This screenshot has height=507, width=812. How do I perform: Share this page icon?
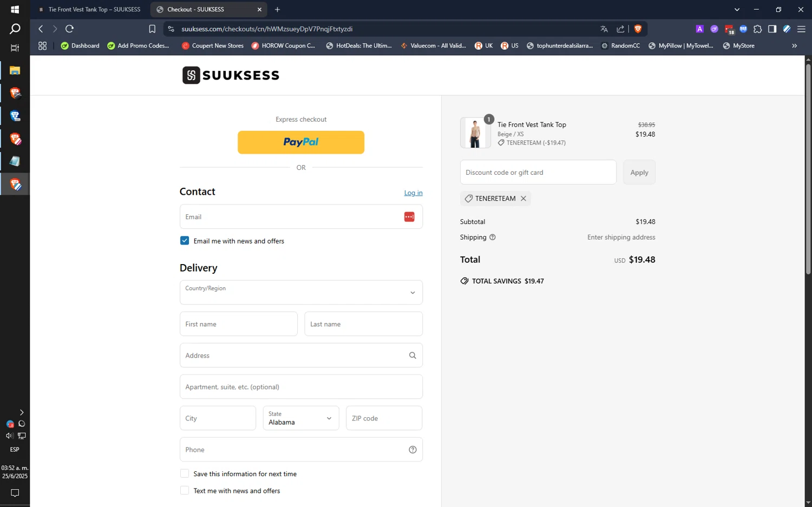(x=620, y=29)
